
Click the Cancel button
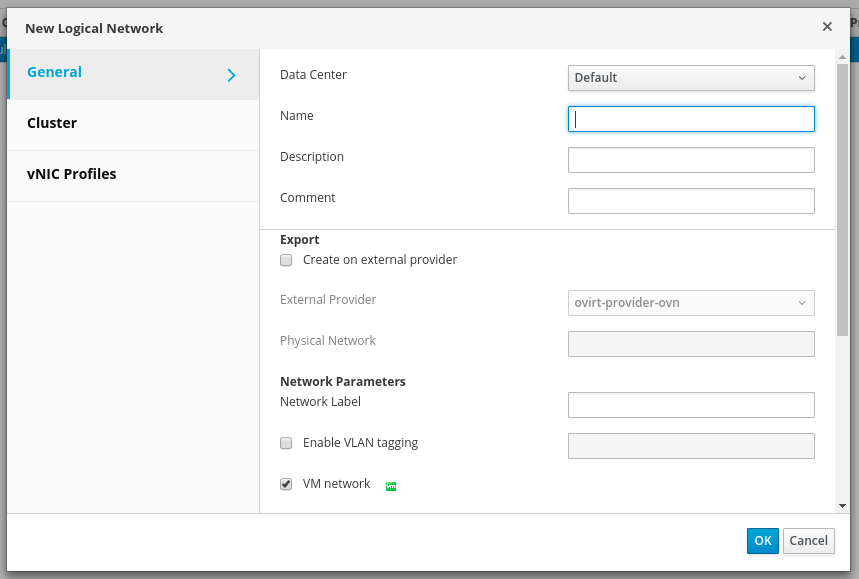(808, 541)
